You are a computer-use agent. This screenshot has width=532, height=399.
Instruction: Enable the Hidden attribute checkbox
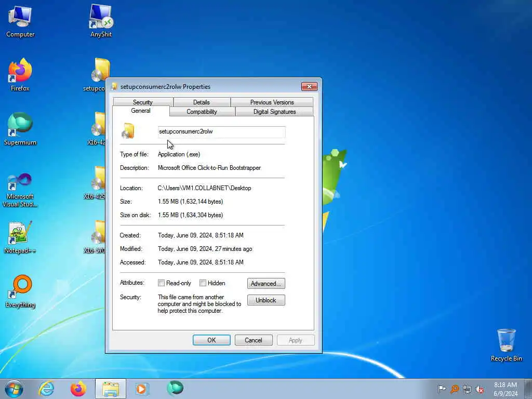point(203,283)
